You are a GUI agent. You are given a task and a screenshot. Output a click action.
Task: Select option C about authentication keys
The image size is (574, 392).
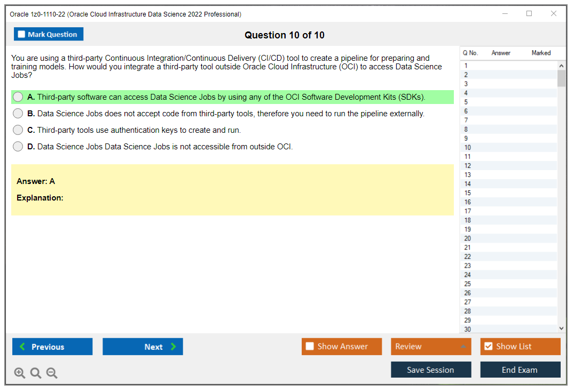coord(18,130)
